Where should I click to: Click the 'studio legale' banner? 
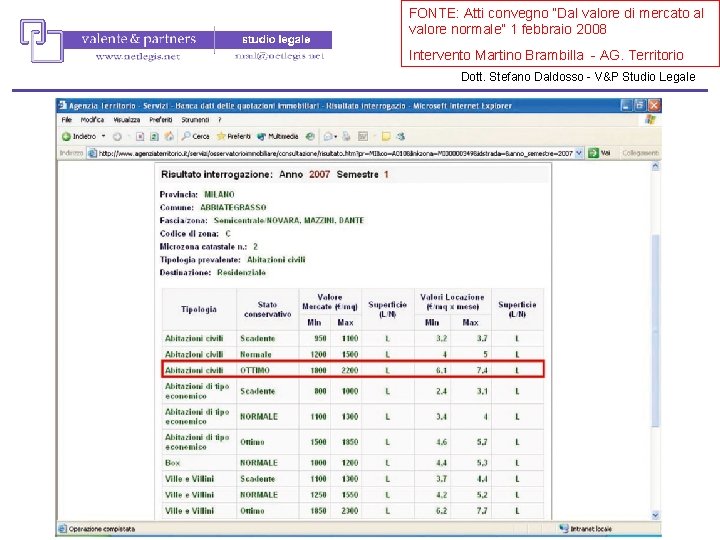coord(276,39)
